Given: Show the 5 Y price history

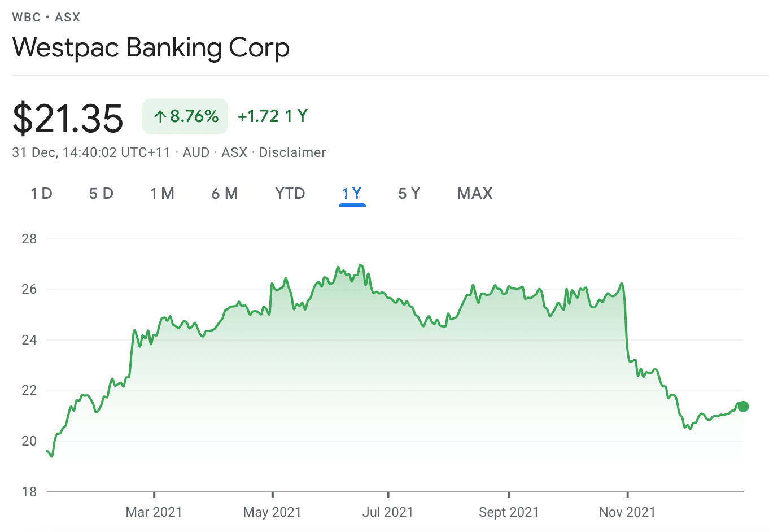Looking at the screenshot, I should 409,194.
